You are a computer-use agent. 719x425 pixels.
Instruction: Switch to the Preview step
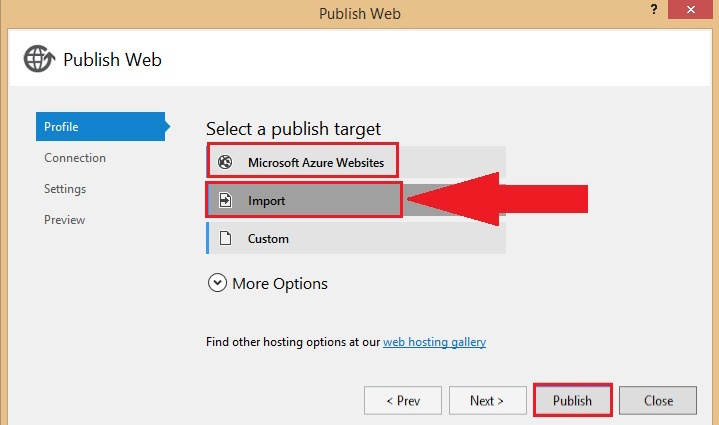click(64, 220)
